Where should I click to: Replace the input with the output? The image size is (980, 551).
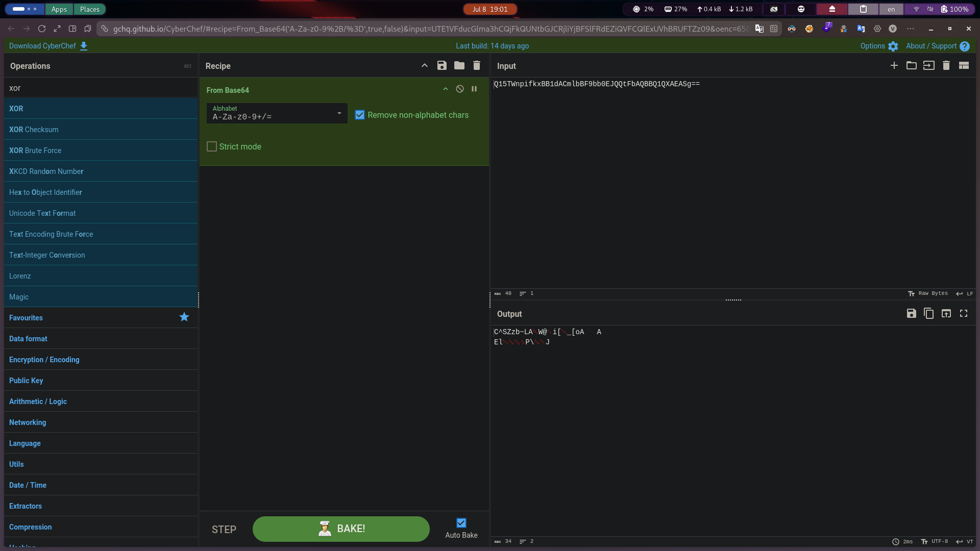tap(946, 314)
